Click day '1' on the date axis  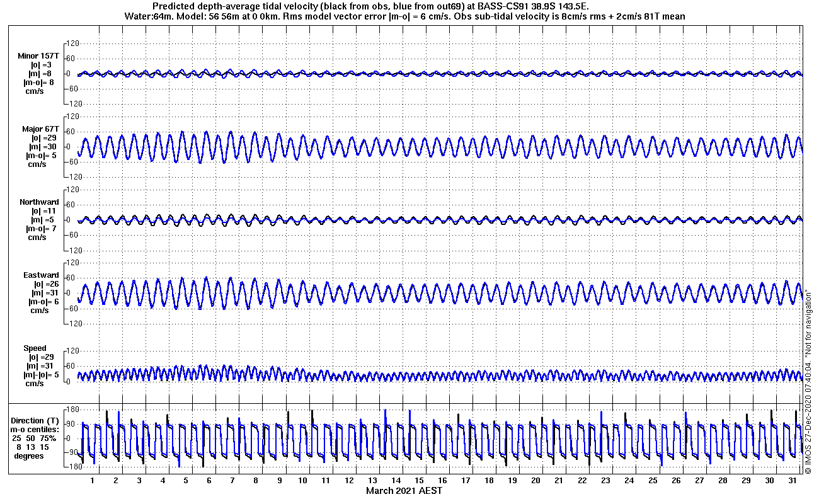[93, 481]
